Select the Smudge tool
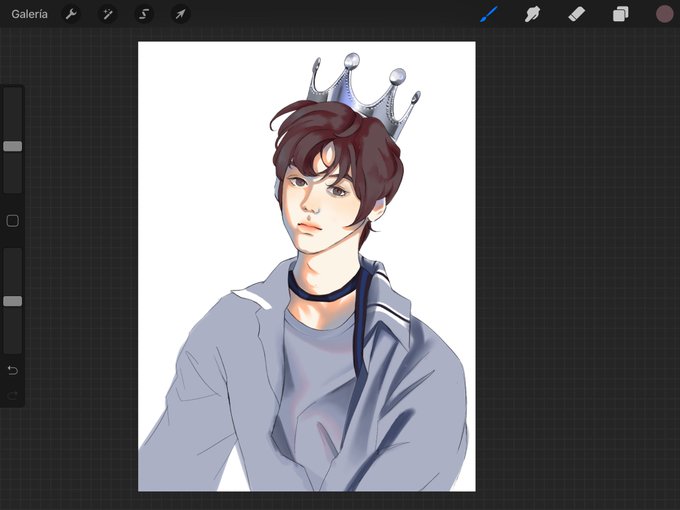This screenshot has width=680, height=510. pos(533,14)
